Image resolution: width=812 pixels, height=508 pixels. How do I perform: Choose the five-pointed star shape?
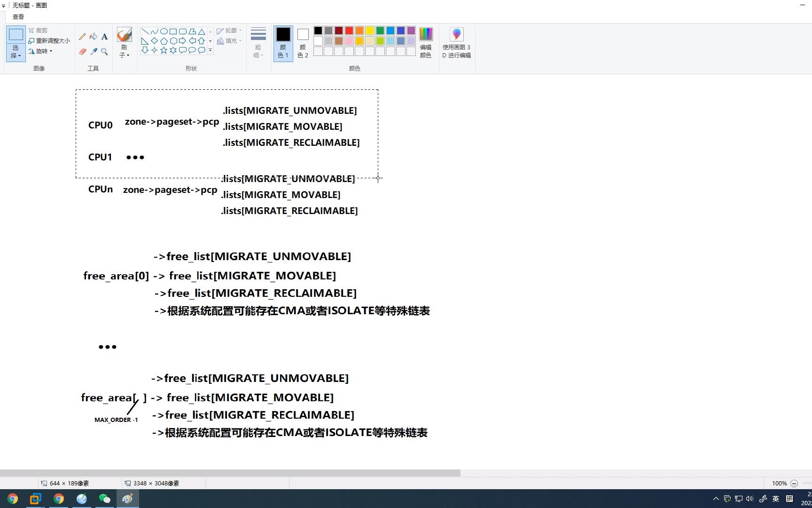click(x=164, y=50)
